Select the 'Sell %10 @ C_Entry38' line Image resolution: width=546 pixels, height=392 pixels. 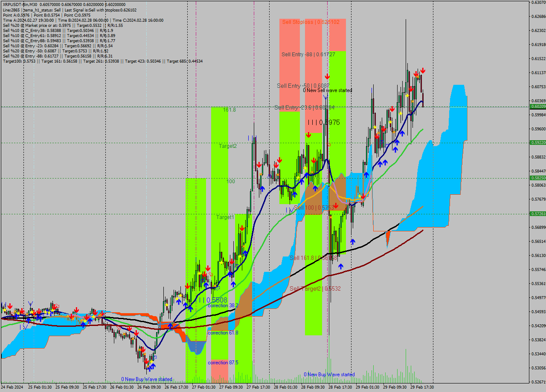[x=58, y=30]
